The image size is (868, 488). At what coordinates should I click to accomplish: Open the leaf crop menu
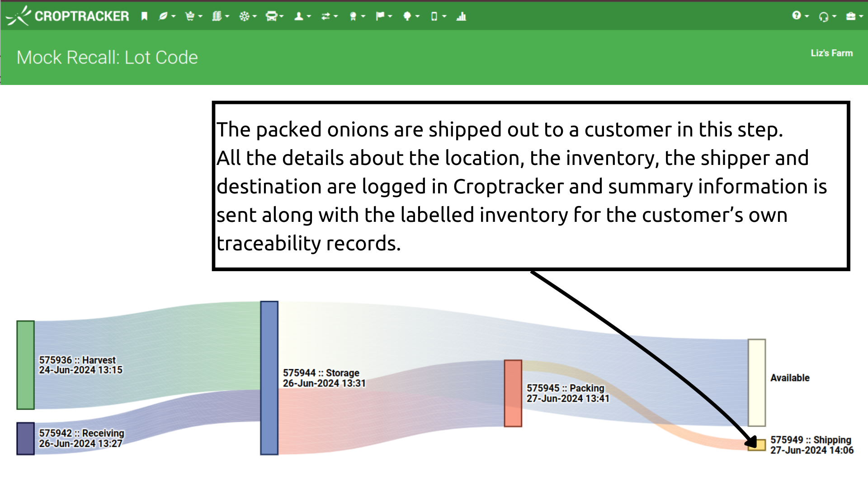[167, 16]
